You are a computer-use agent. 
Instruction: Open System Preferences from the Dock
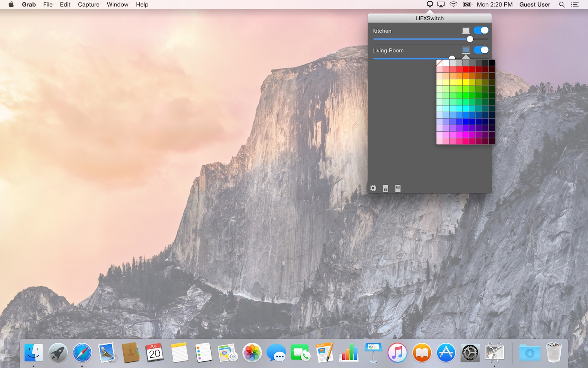click(470, 352)
